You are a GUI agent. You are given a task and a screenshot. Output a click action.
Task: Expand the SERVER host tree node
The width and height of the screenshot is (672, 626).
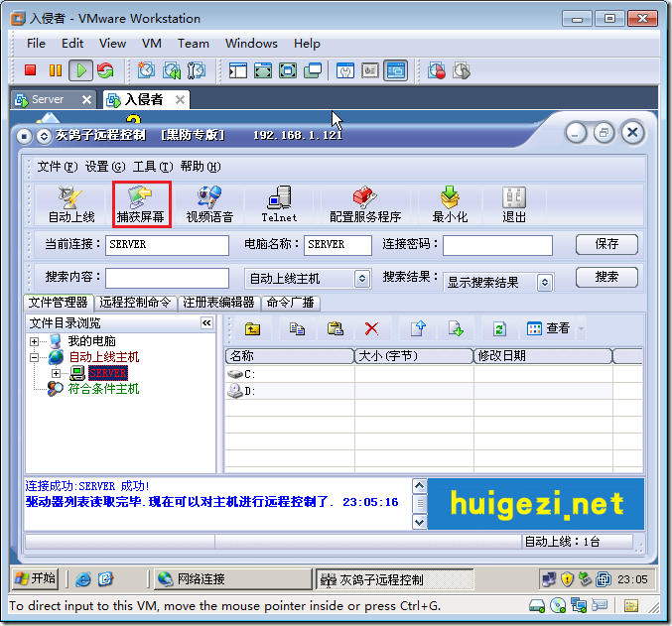pyautogui.click(x=56, y=373)
